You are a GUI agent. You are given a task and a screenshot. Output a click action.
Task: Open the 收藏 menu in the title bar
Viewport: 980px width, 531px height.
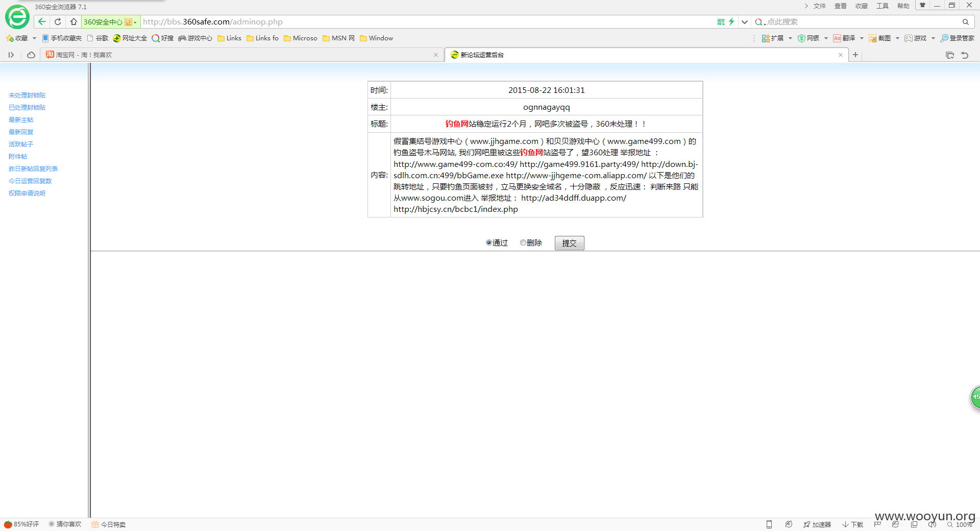pos(862,6)
